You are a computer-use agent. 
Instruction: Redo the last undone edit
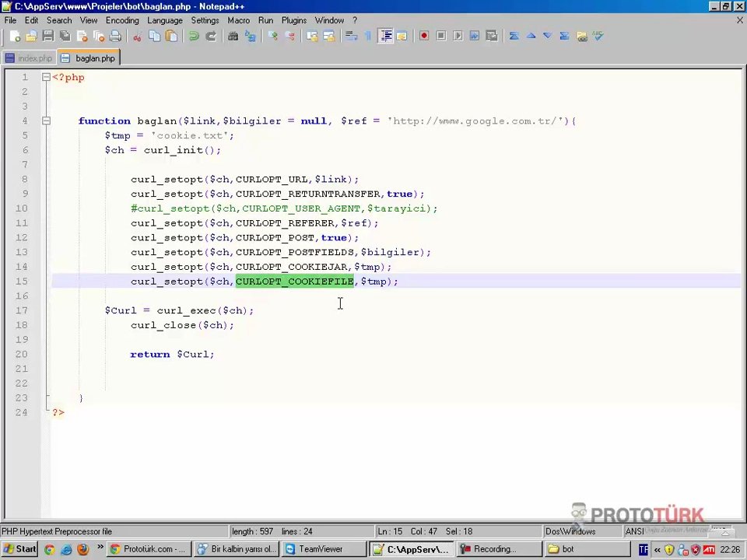pos(211,37)
